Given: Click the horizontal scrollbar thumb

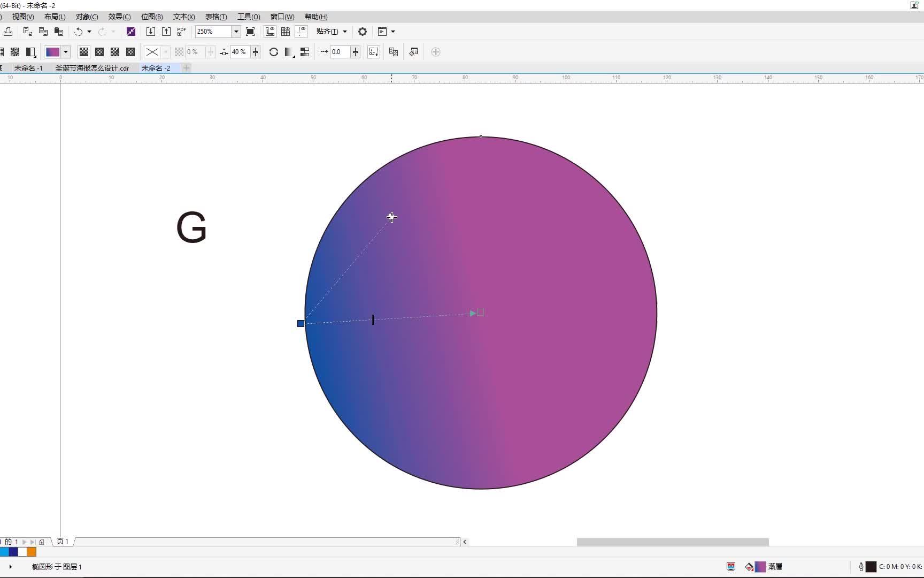Looking at the screenshot, I should coord(673,542).
